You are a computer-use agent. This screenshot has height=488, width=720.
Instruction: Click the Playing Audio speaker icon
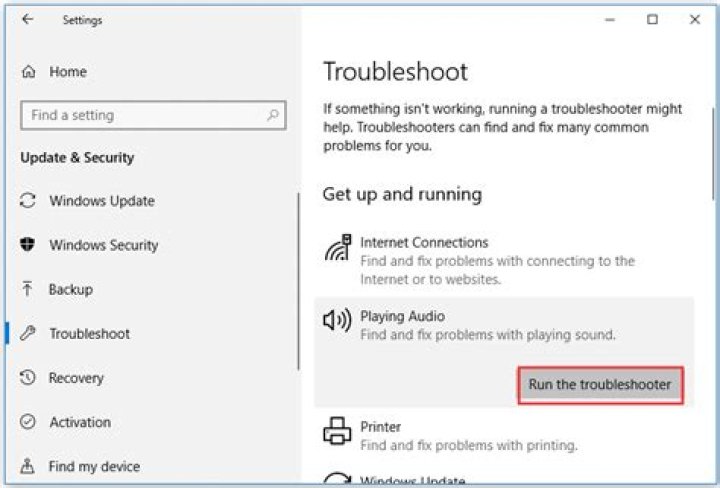[337, 320]
